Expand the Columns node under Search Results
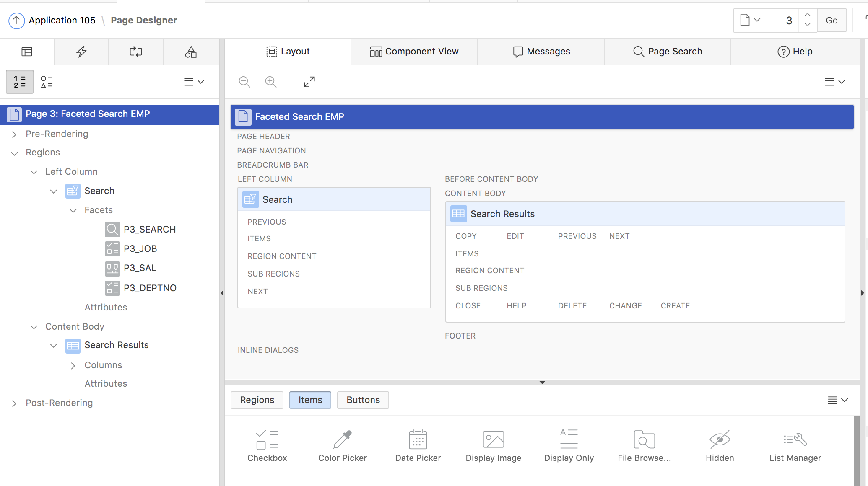The image size is (868, 486). point(73,365)
